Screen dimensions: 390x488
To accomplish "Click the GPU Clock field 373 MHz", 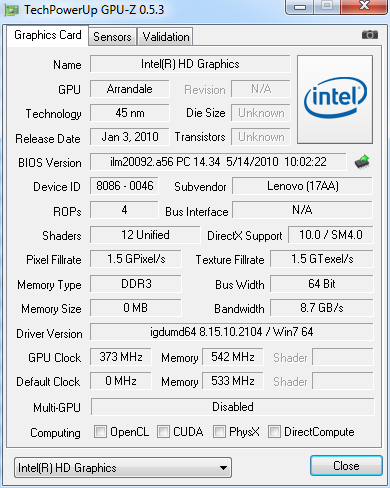I will (121, 357).
